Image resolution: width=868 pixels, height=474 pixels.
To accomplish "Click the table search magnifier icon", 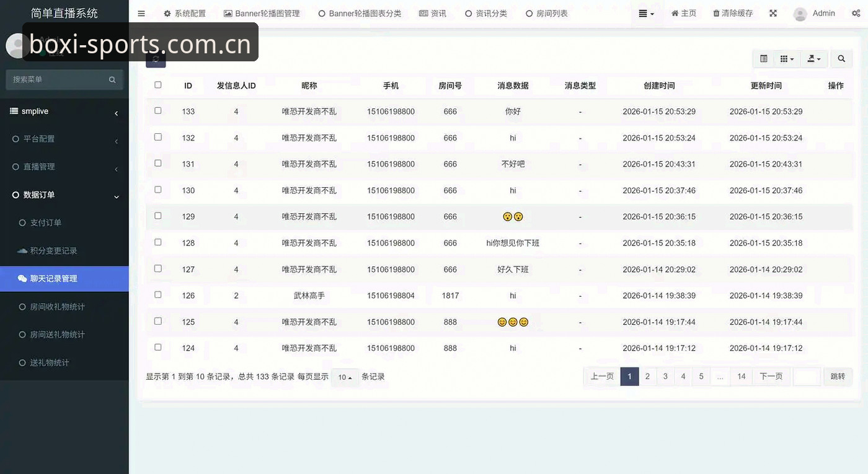I will (x=841, y=59).
